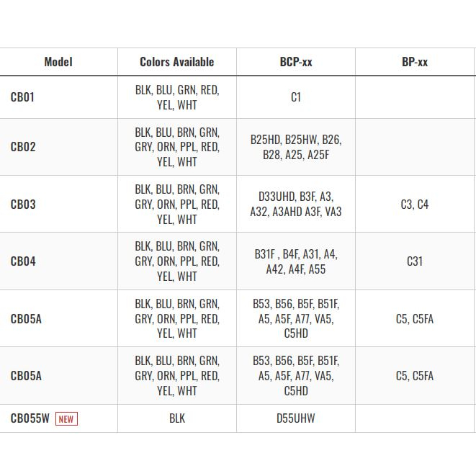Click the CB03 model cell
This screenshot has width=476, height=476.
click(x=23, y=204)
